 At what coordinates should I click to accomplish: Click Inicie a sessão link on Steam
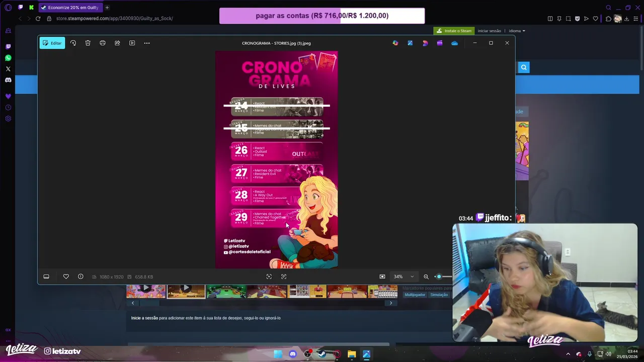[x=144, y=318]
